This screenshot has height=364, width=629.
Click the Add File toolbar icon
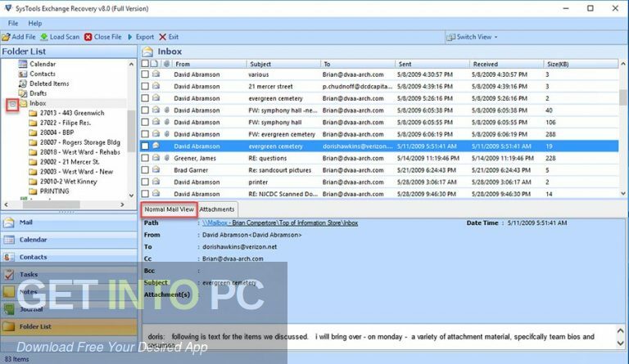(x=6, y=37)
